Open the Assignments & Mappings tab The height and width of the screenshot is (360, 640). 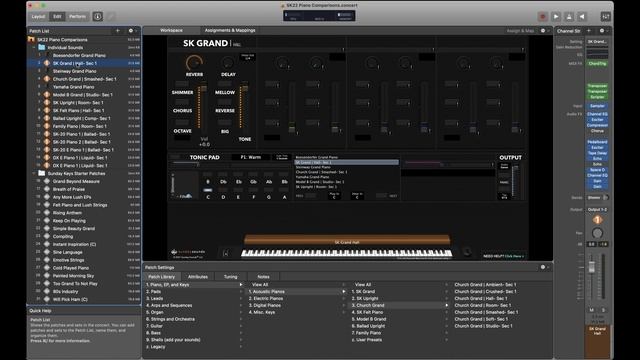[x=230, y=31]
